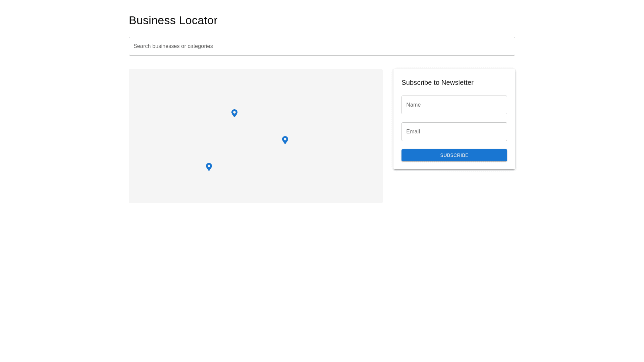Click the pin closest to the map's top
Screen dimensions: 644x362
tap(234, 113)
